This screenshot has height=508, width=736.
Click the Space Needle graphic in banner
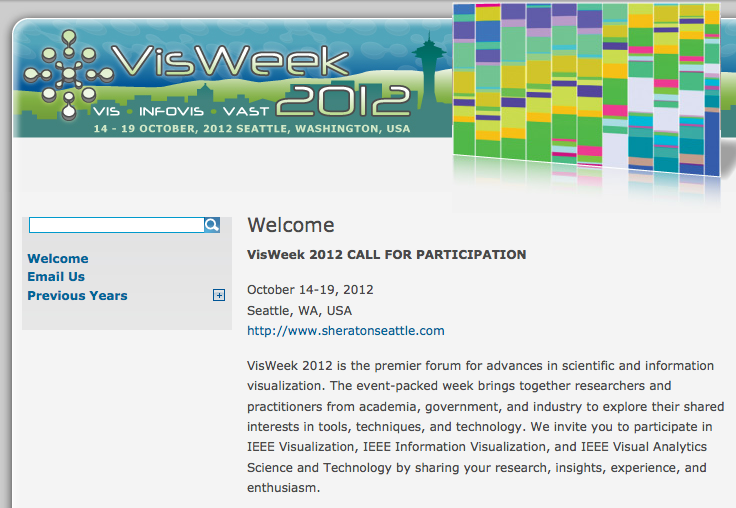429,70
